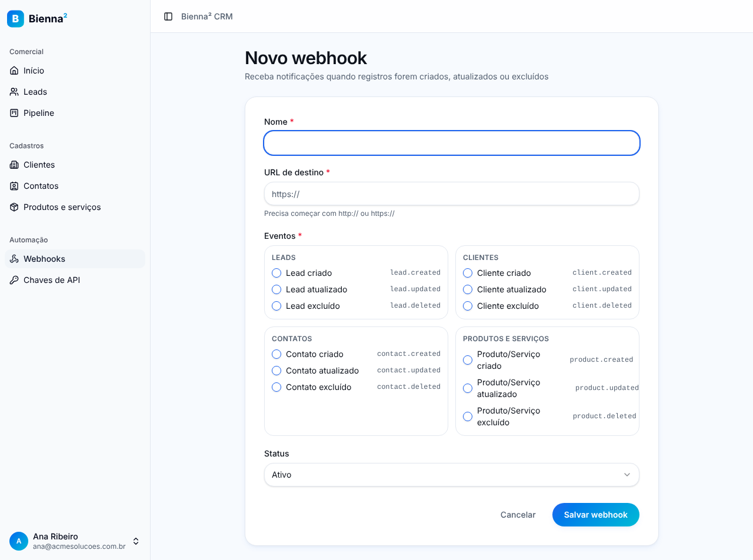Click the lead.created event code
Viewport: 753px width, 560px height.
pyautogui.click(x=415, y=273)
